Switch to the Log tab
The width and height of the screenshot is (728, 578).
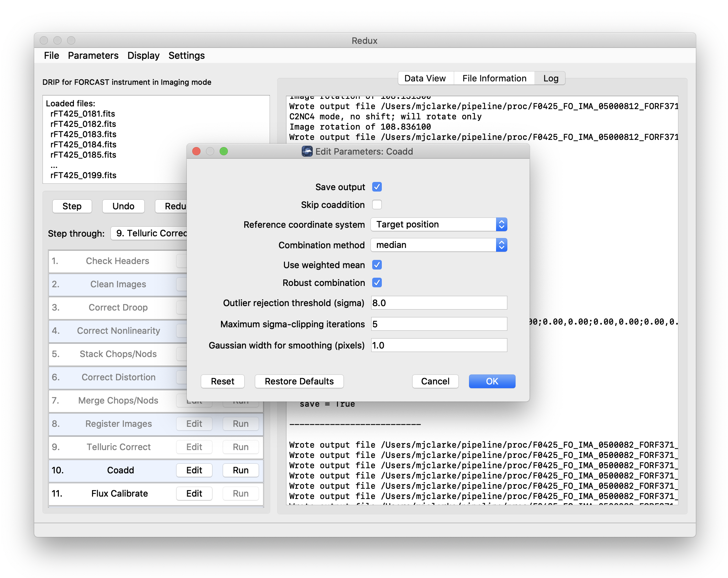550,78
